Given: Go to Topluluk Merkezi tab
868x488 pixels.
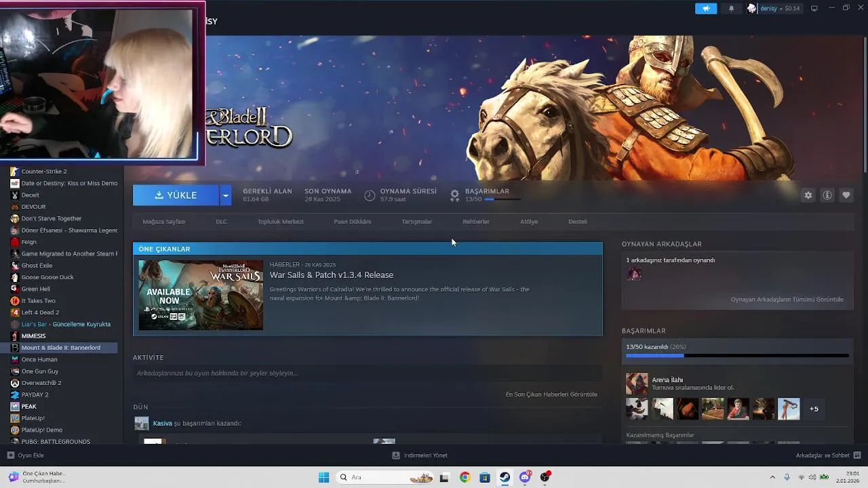Looking at the screenshot, I should click(280, 222).
